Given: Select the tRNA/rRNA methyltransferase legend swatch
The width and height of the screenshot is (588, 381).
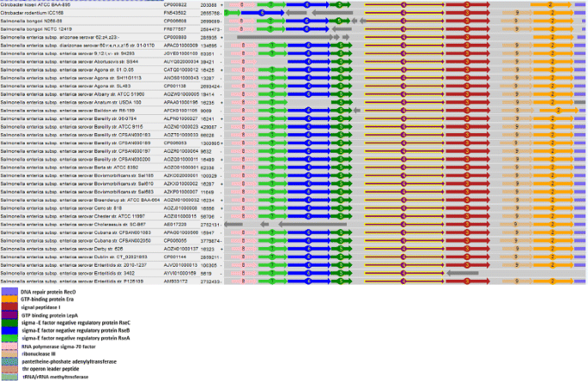Looking at the screenshot, I should [x=9, y=377].
